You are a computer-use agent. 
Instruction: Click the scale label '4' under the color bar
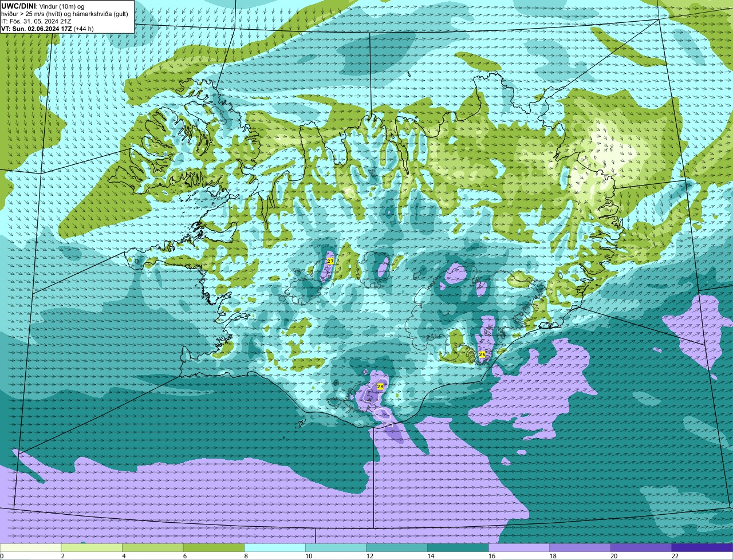click(x=124, y=556)
